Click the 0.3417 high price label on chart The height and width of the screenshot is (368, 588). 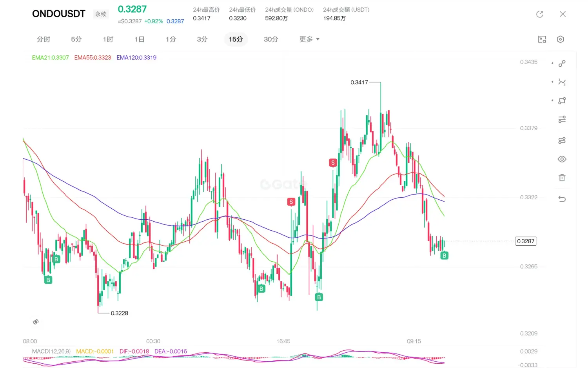pyautogui.click(x=359, y=82)
